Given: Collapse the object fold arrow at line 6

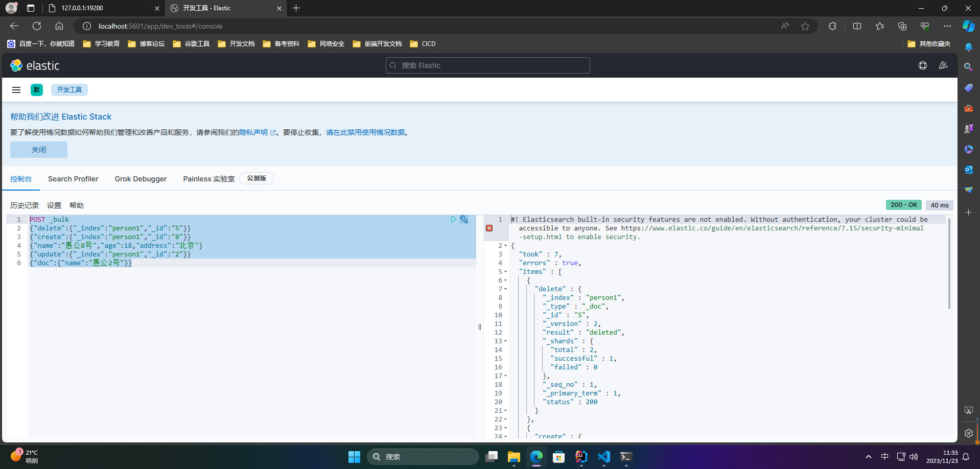Looking at the screenshot, I should click(x=506, y=280).
